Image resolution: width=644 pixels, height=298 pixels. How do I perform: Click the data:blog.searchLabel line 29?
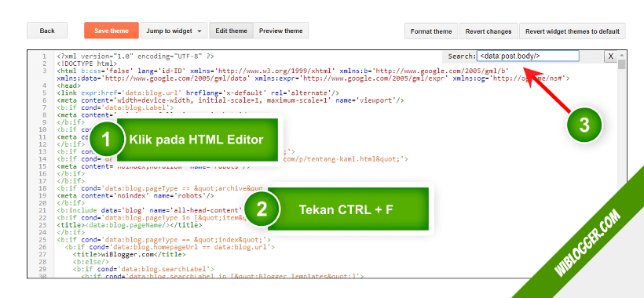144,270
